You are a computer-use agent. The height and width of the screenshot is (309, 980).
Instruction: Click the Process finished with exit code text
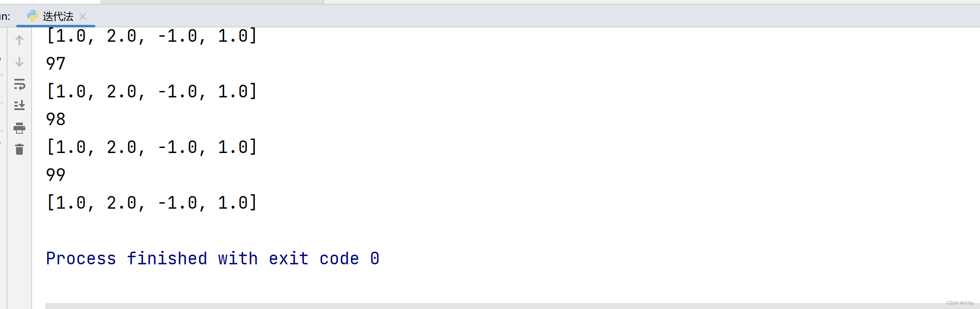213,258
